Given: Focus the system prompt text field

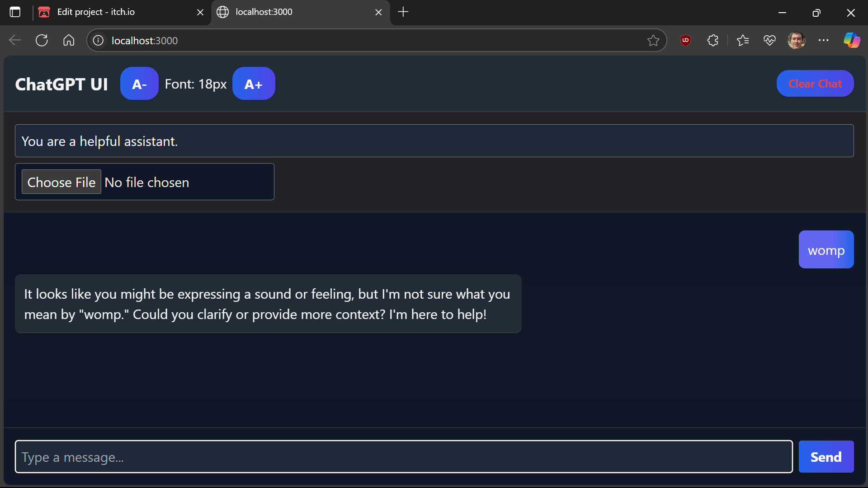Looking at the screenshot, I should click(x=434, y=141).
